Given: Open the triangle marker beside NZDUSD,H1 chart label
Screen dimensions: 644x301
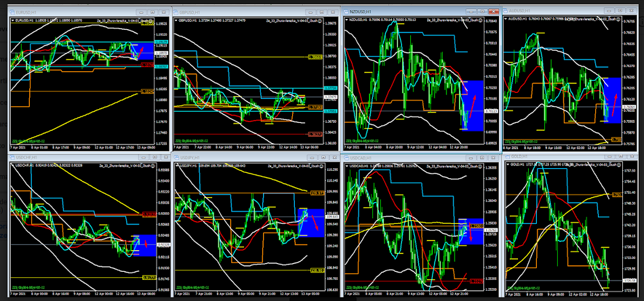Looking at the screenshot, I should (x=345, y=20).
